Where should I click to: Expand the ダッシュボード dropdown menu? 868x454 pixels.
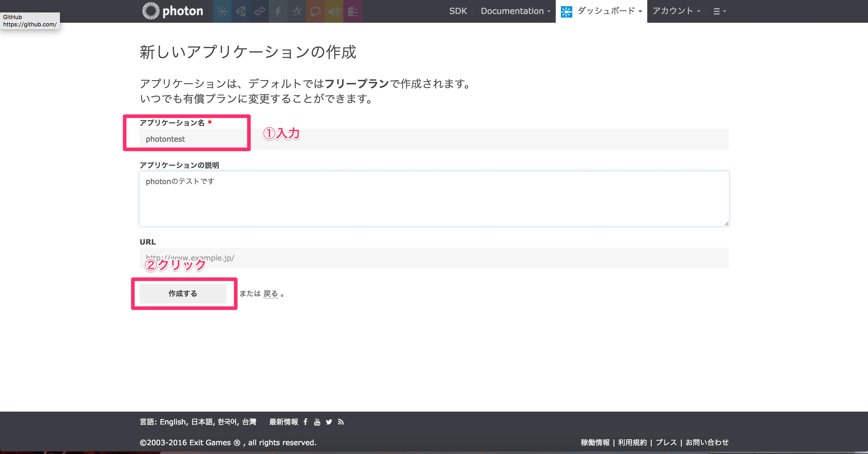pos(610,11)
